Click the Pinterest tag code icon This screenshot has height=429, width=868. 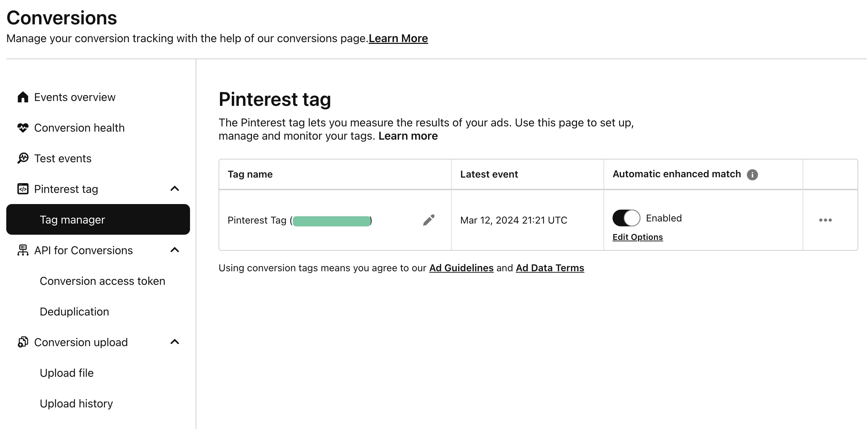tap(22, 189)
